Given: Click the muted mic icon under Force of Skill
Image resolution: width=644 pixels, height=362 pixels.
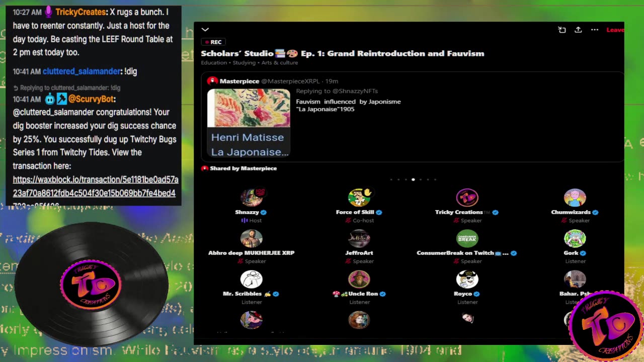Looking at the screenshot, I should [x=348, y=220].
